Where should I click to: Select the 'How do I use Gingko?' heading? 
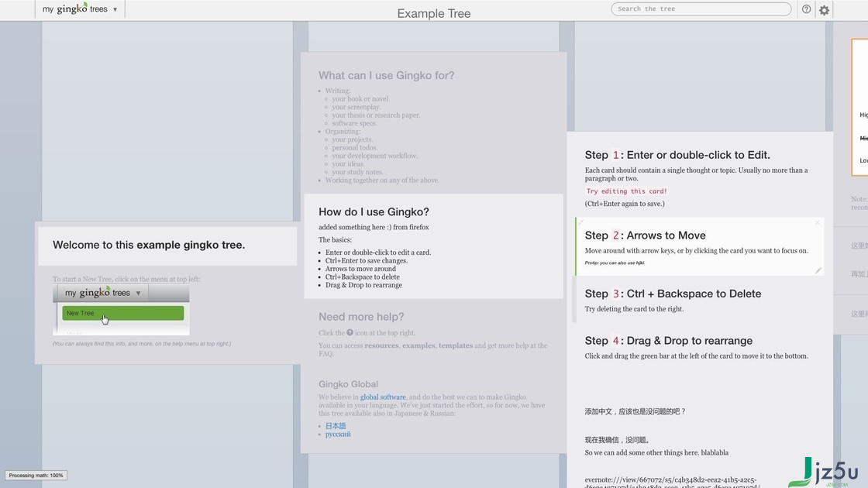pos(374,212)
